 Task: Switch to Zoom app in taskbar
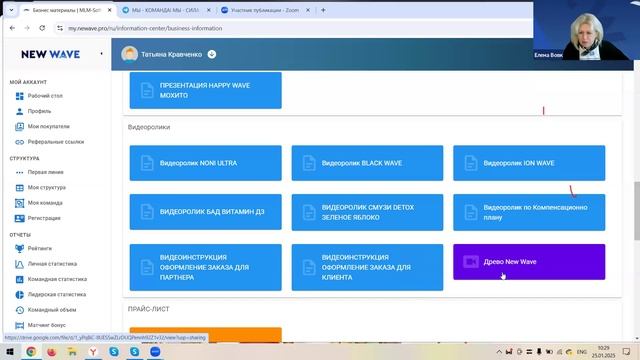pos(155,351)
